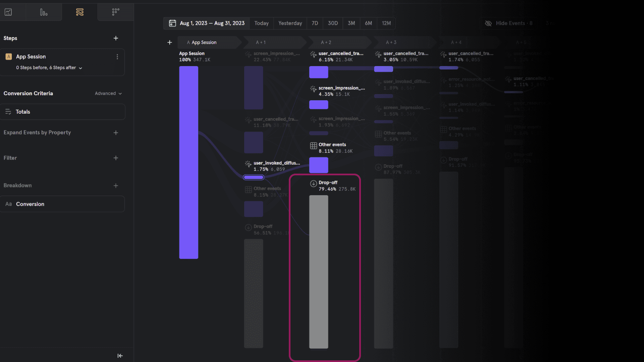
Task: Add a filter with the plus button
Action: [x=116, y=158]
